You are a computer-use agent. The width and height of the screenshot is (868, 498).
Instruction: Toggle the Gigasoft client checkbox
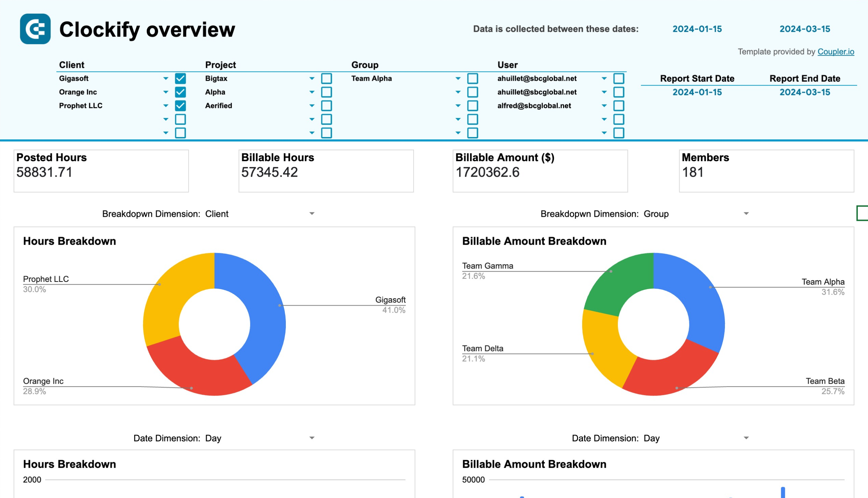click(180, 78)
